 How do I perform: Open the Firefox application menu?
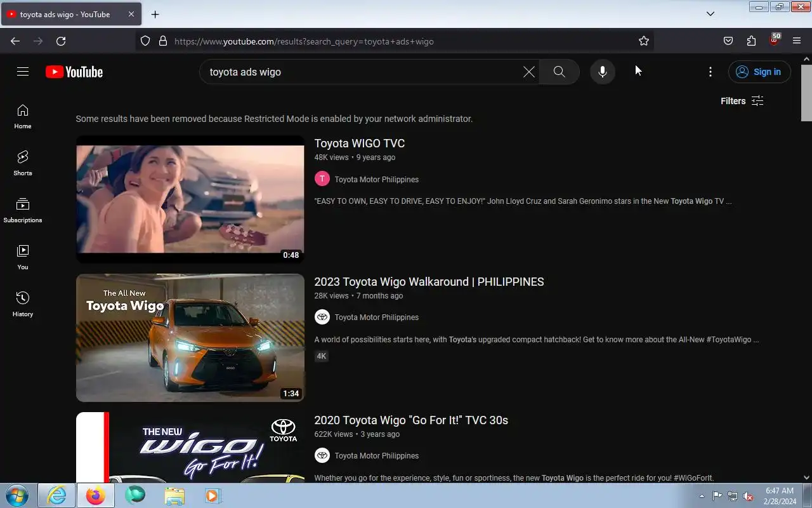point(797,41)
